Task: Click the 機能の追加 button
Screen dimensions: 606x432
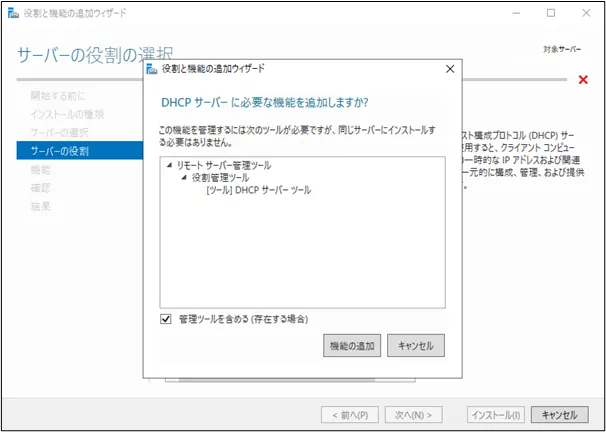Action: 351,345
